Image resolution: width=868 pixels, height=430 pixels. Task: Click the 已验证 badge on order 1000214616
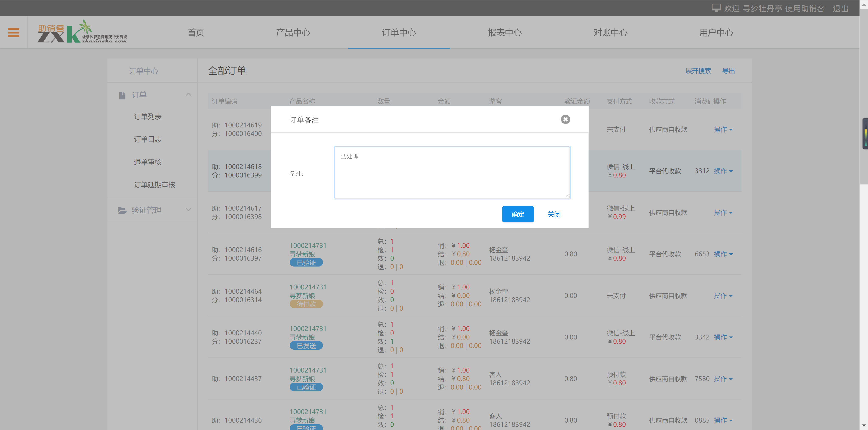coord(306,262)
